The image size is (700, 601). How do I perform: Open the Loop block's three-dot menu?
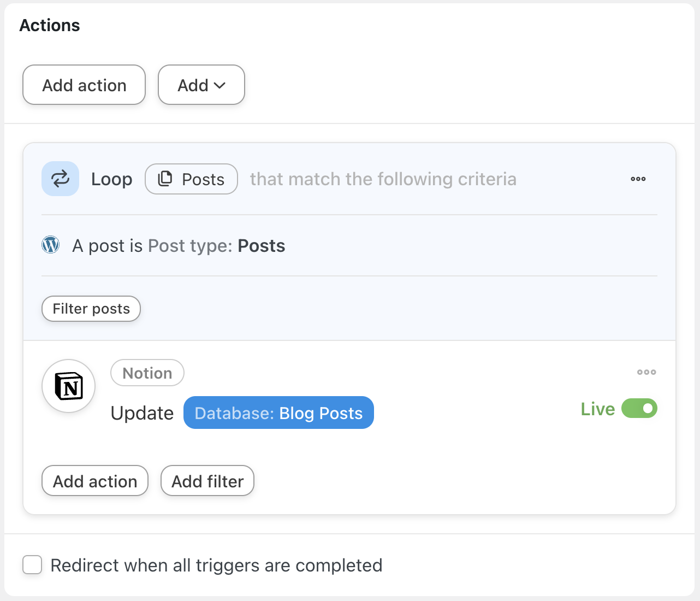638,179
